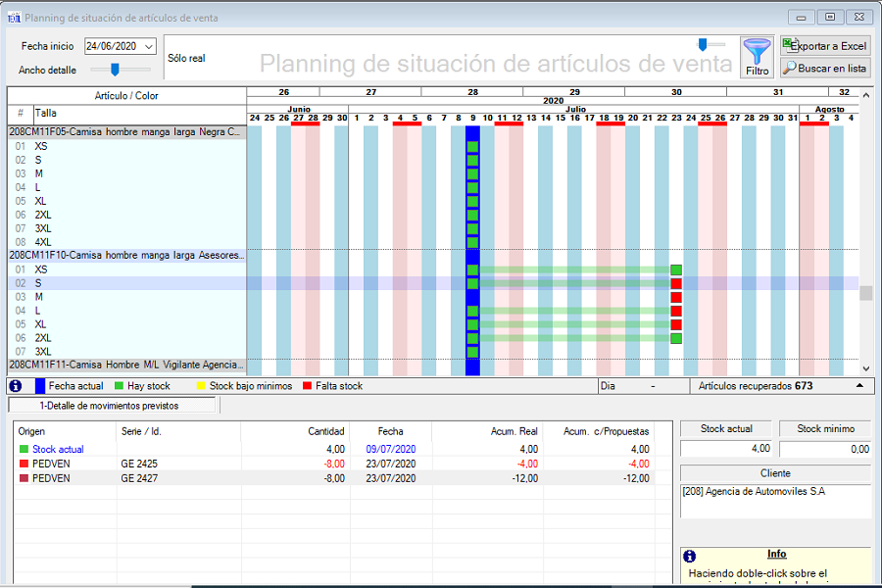Open the 1-Detalle de movimientos previstos tab
Image resolution: width=882 pixels, height=588 pixels.
pyautogui.click(x=110, y=406)
